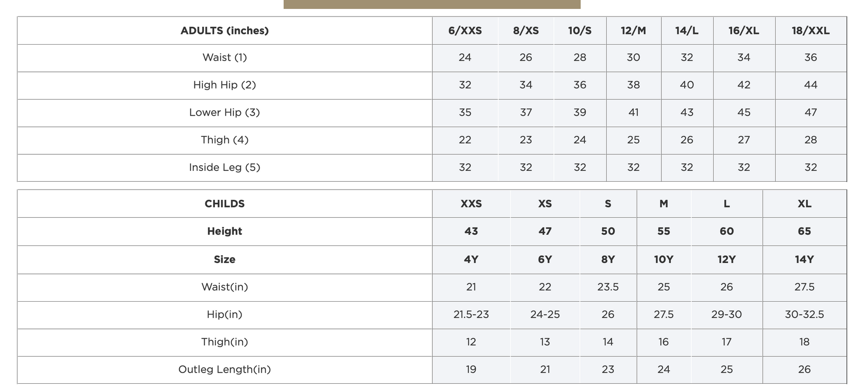This screenshot has width=868, height=390.
Task: Select the child XS column header
Action: tap(545, 204)
